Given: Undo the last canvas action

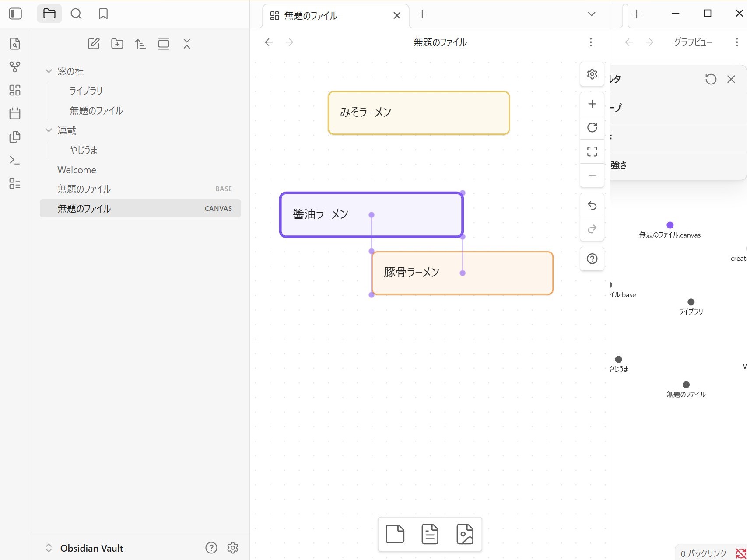Looking at the screenshot, I should pyautogui.click(x=592, y=205).
